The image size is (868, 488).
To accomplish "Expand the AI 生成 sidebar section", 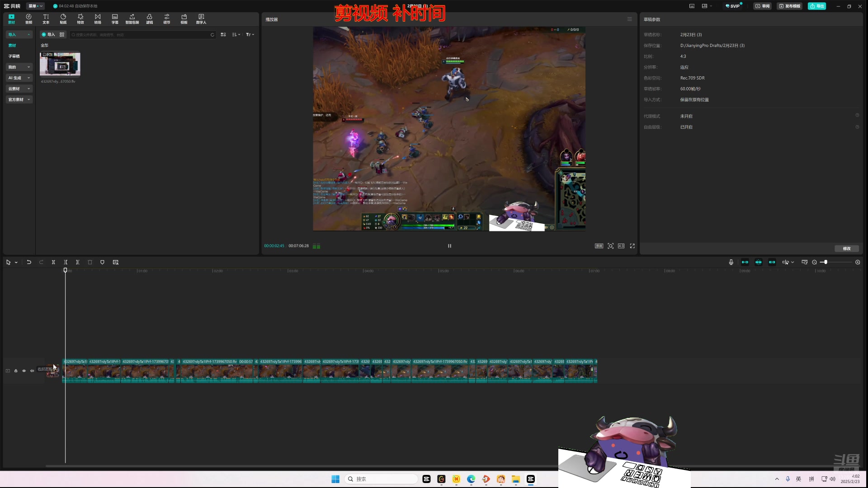I will click(x=19, y=78).
